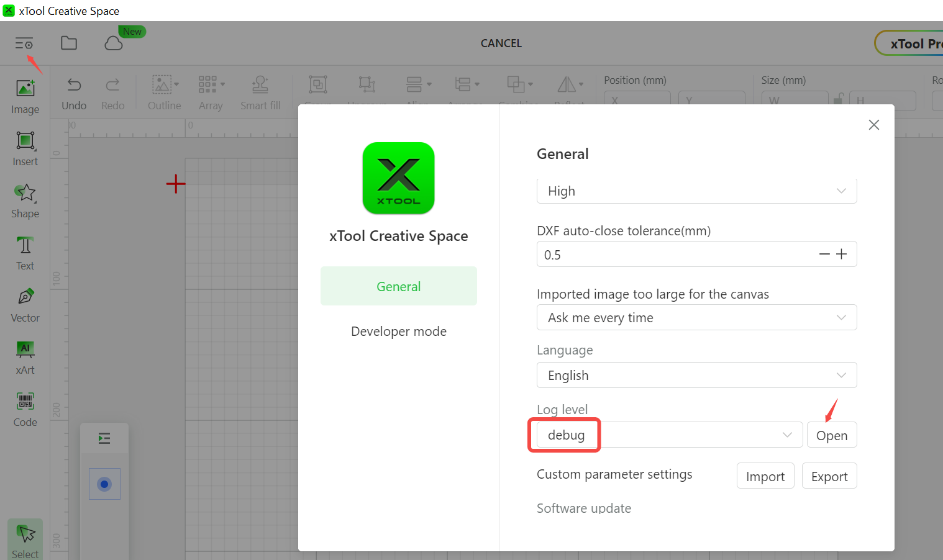Click the Position X input field
This screenshot has width=943, height=560.
pyautogui.click(x=637, y=99)
